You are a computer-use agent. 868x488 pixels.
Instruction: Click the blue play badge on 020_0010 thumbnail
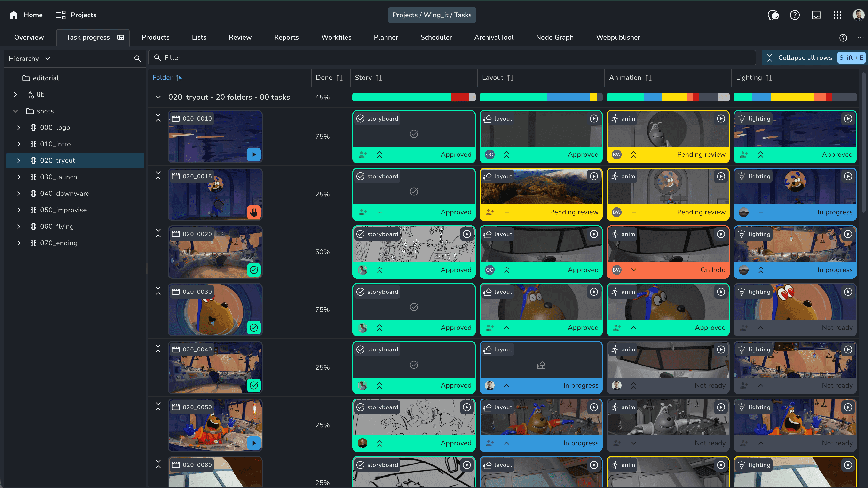click(254, 155)
